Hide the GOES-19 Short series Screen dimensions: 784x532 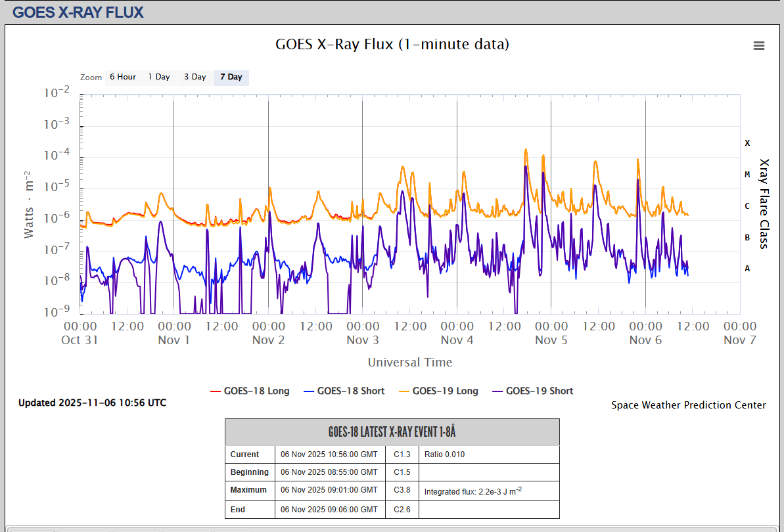(x=539, y=391)
